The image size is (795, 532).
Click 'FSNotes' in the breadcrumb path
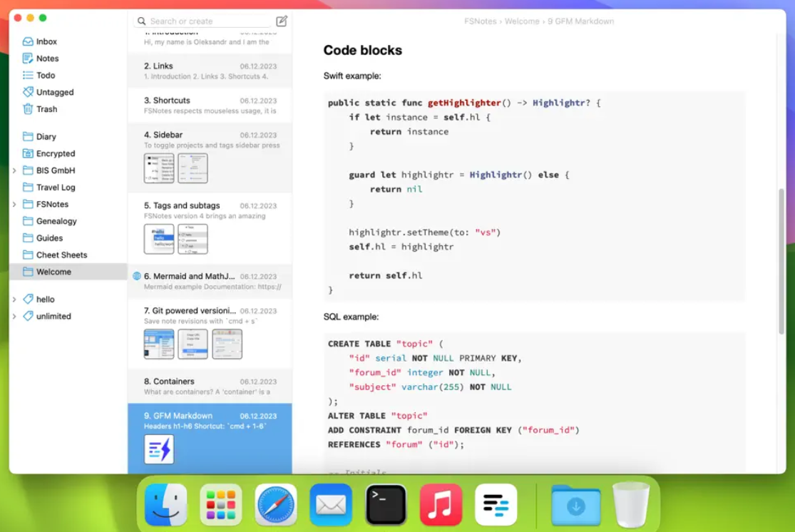[x=480, y=21]
